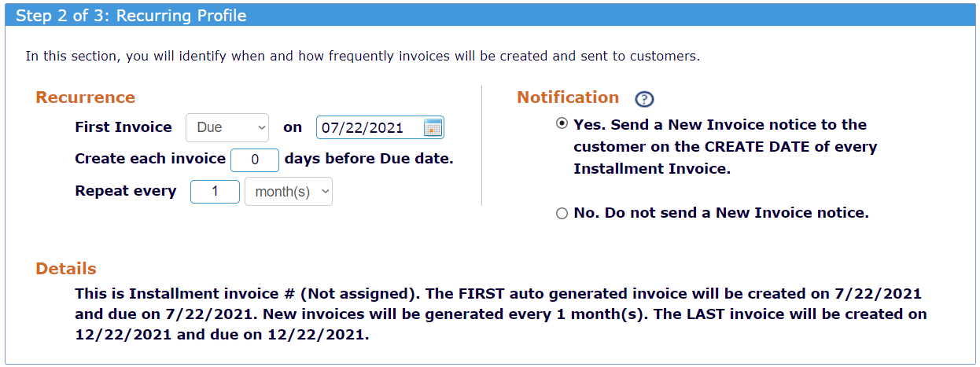The height and width of the screenshot is (367, 980).
Task: Click the introductory section description sentence
Action: click(x=363, y=57)
